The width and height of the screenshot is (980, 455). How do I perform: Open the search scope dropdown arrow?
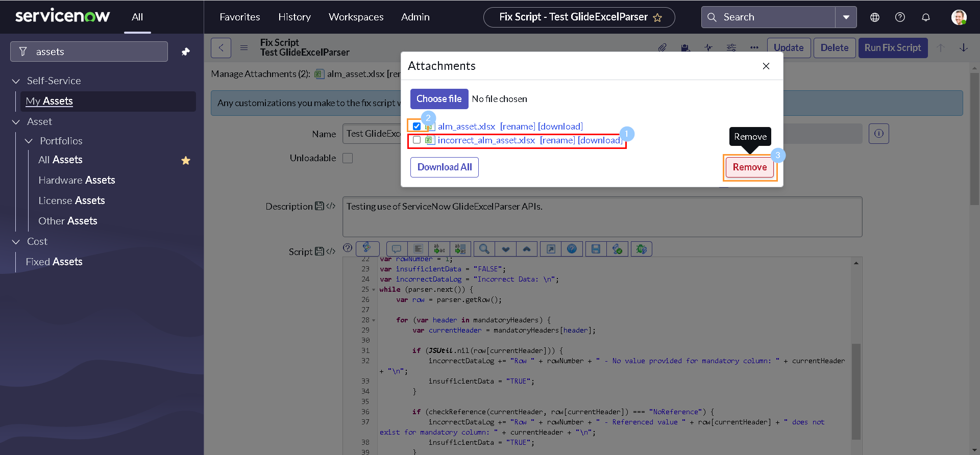pos(846,17)
